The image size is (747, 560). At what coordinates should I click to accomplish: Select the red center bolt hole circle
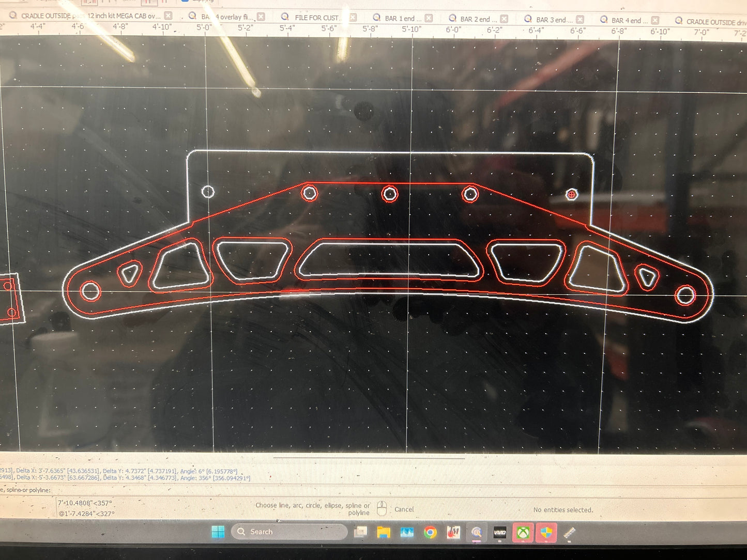390,194
